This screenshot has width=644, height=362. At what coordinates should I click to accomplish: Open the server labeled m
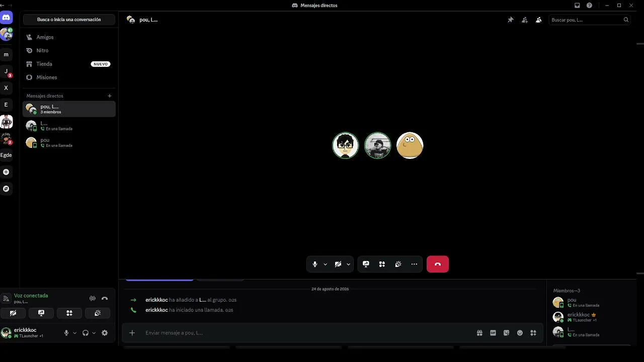tap(6, 54)
